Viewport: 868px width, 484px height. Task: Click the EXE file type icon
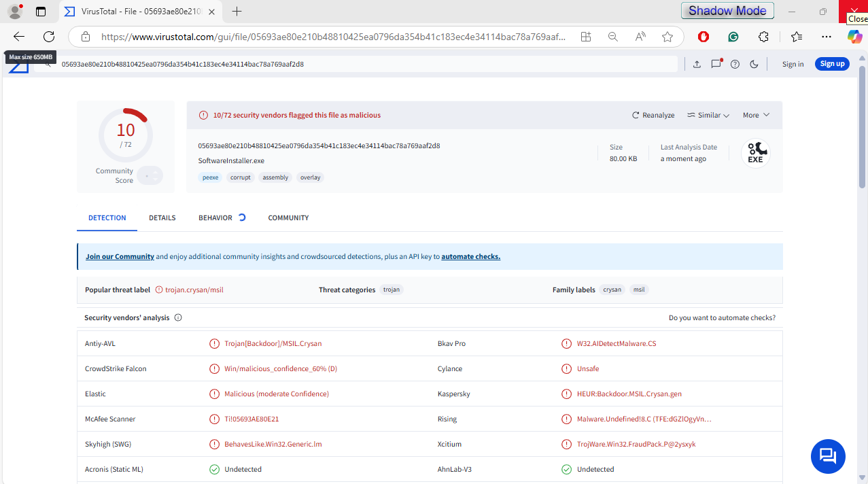pyautogui.click(x=755, y=153)
